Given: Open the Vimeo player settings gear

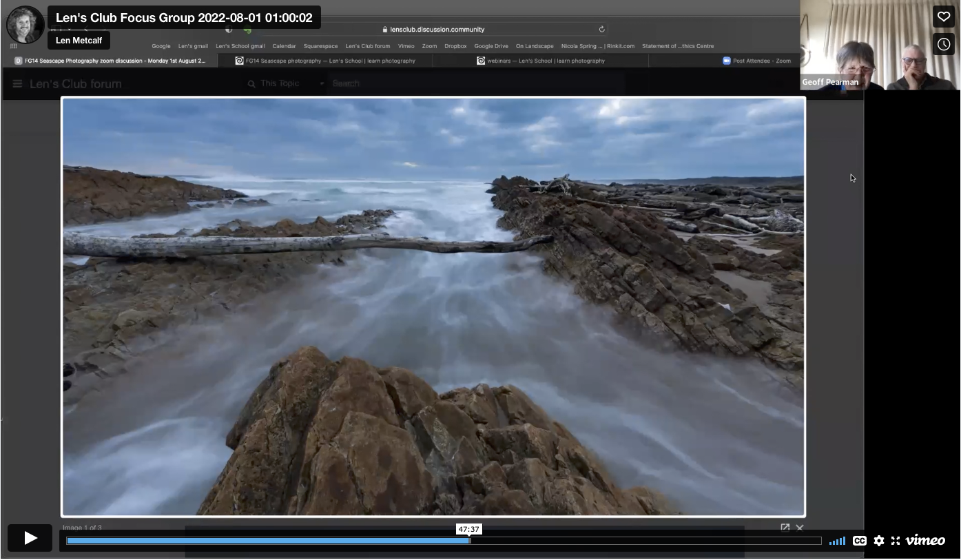Looking at the screenshot, I should pos(878,541).
